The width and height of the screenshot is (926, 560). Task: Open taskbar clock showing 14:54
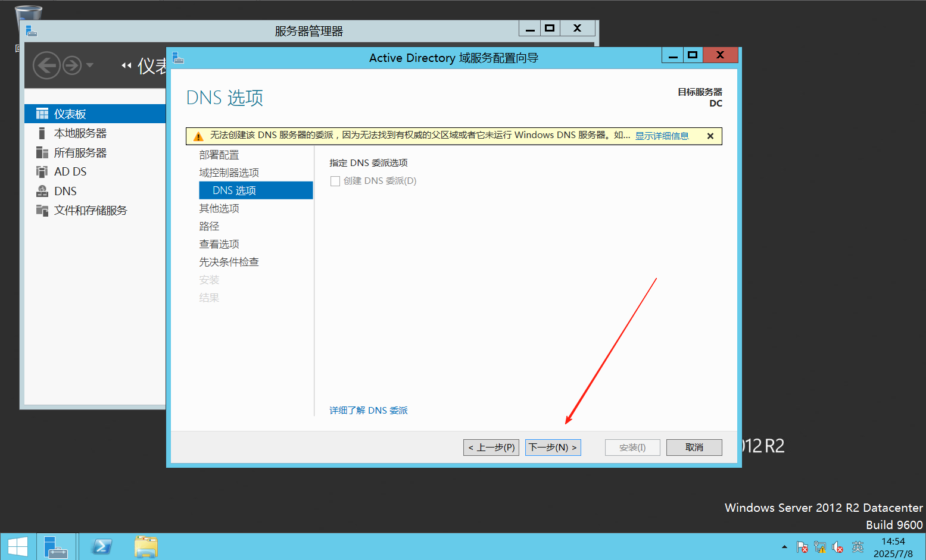[x=893, y=547]
